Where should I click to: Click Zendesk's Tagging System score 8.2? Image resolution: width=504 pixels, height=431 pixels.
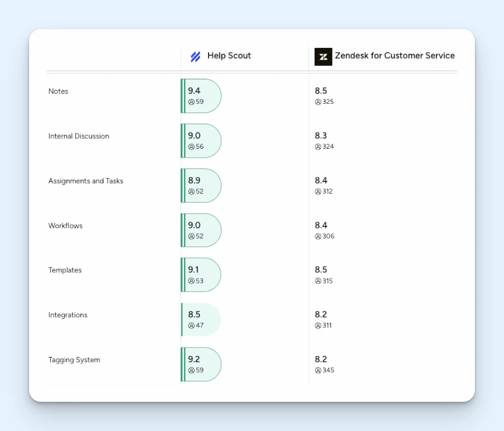point(321,359)
